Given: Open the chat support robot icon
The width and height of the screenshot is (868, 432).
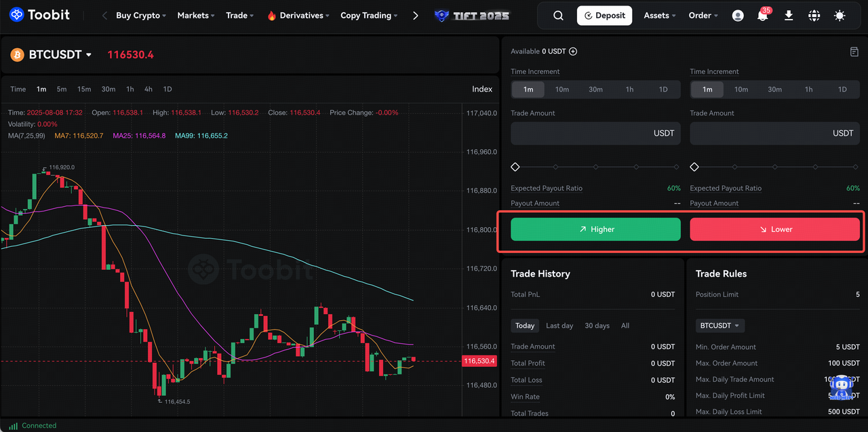Looking at the screenshot, I should click(842, 389).
